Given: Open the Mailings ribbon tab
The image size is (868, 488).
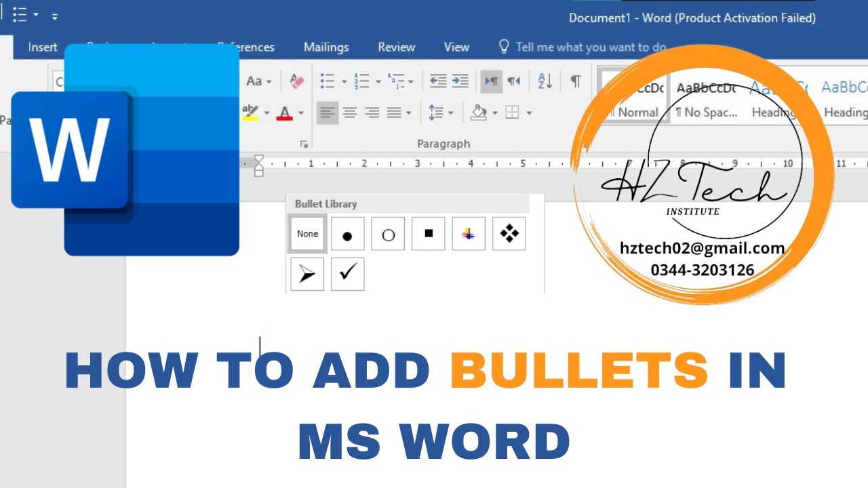Looking at the screenshot, I should click(x=326, y=47).
